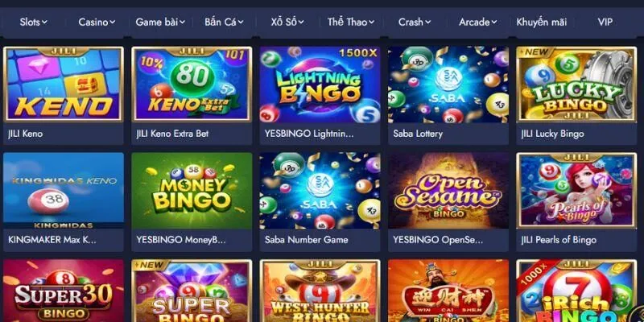Open the Khuyến mãi menu item
This screenshot has height=322, width=644.
[541, 23]
